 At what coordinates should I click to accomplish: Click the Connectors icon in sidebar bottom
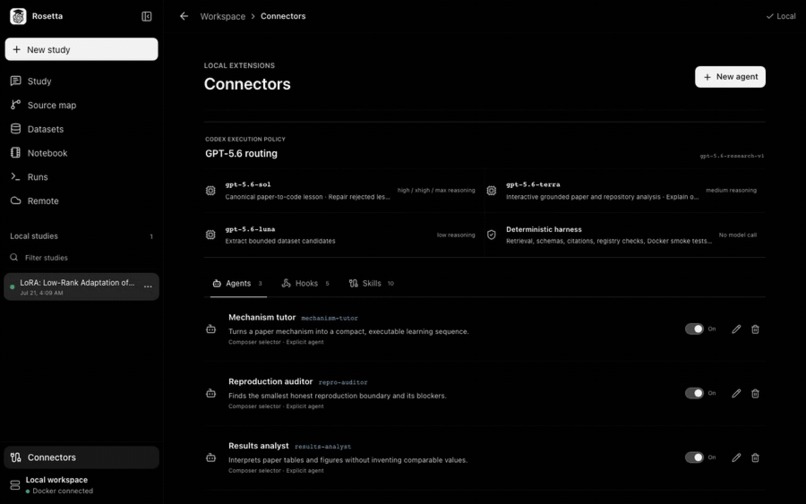coord(16,457)
